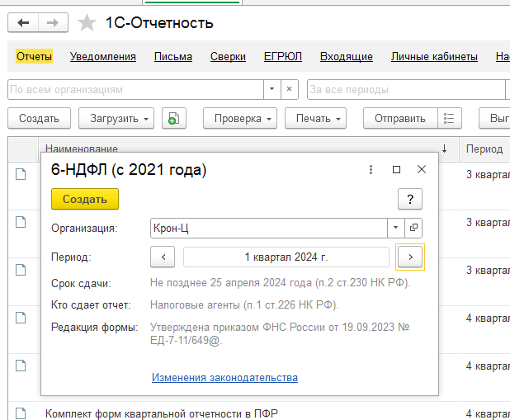Image resolution: width=510 pixels, height=420 pixels.
Task: Open the organization Крон-Ц card
Action: [x=413, y=228]
